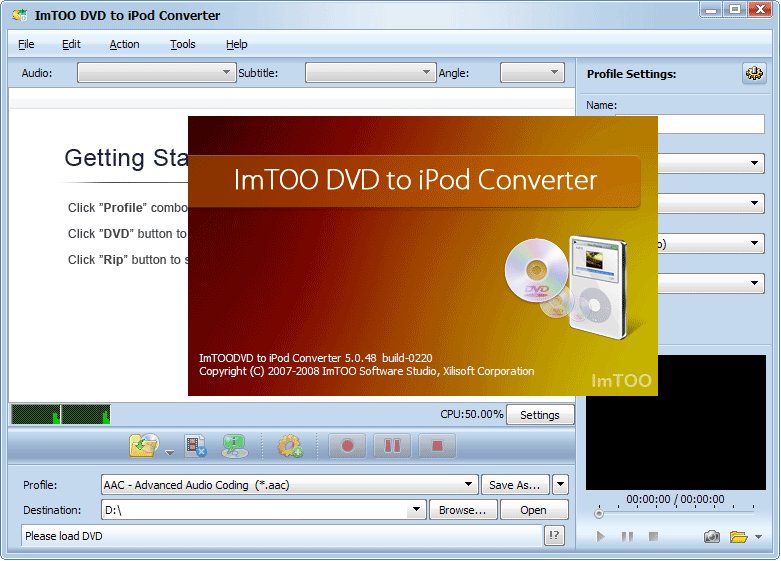
Task: Click the preview pause button
Action: click(x=627, y=537)
